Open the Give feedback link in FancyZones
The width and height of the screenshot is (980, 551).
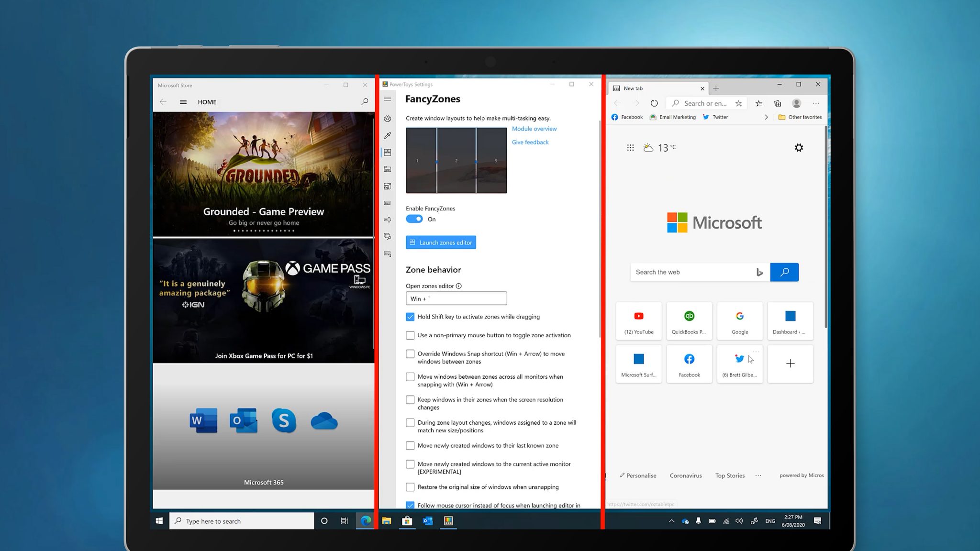click(x=530, y=142)
